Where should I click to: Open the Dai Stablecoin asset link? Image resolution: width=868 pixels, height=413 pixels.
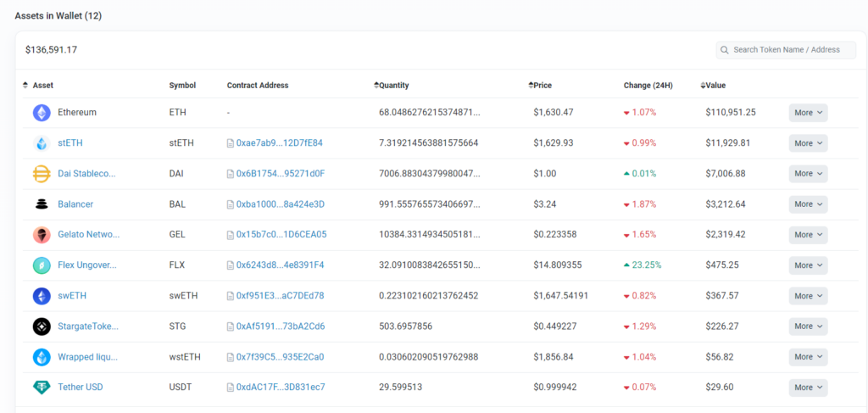click(87, 173)
